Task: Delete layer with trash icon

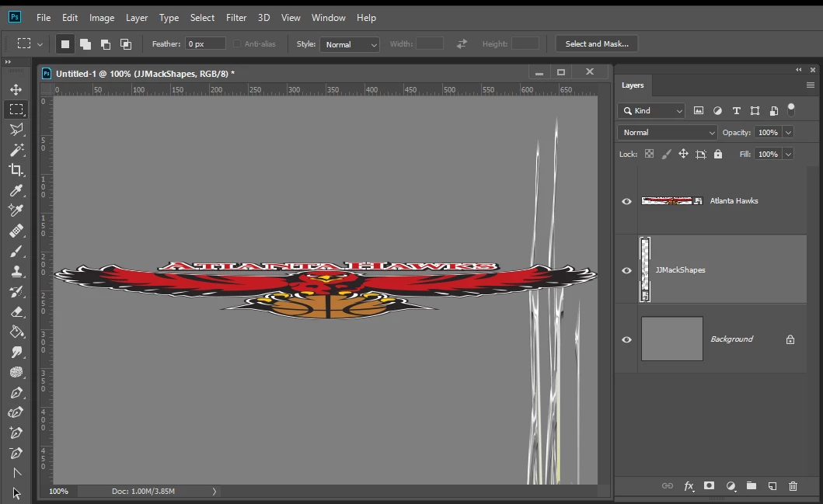Action: (793, 485)
